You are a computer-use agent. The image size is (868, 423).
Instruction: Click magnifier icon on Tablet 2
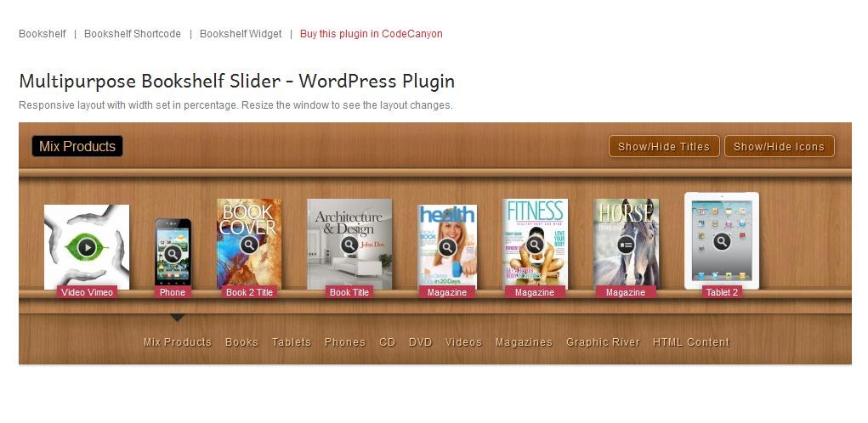(x=722, y=241)
